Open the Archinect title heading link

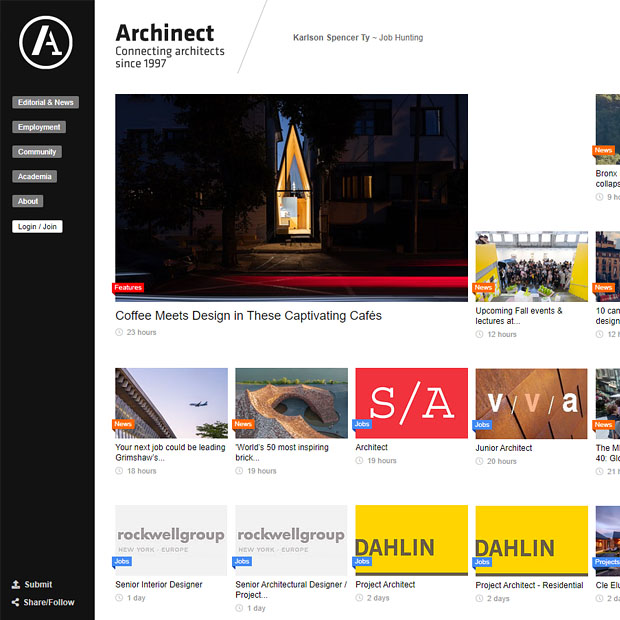[165, 33]
